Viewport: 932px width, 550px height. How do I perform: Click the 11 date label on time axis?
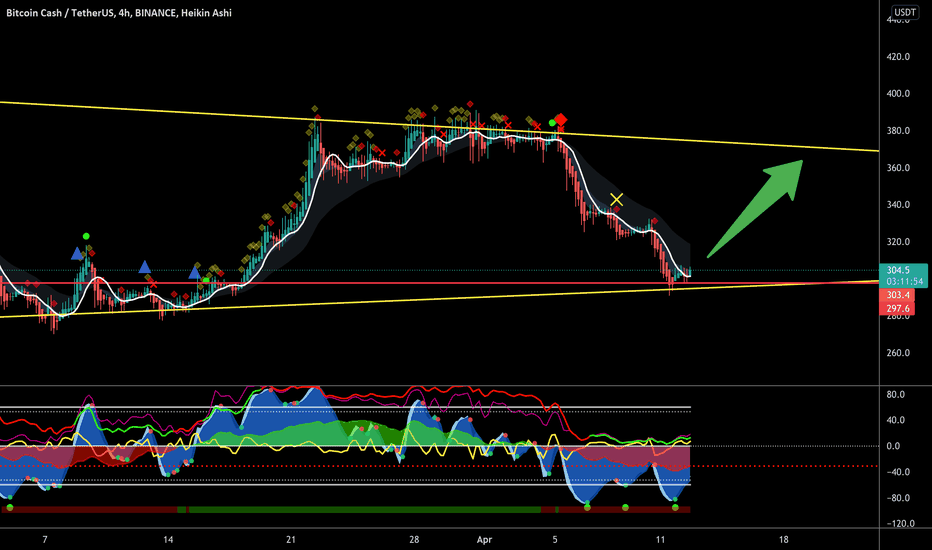coord(660,539)
